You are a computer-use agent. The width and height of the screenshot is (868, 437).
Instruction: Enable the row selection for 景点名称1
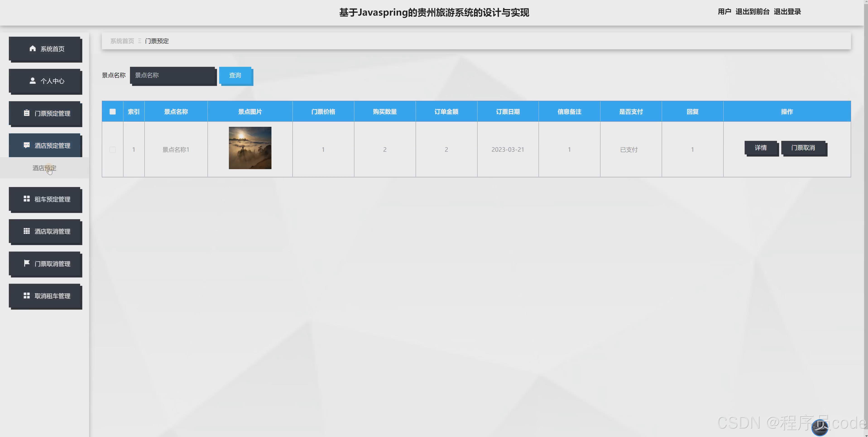(113, 149)
